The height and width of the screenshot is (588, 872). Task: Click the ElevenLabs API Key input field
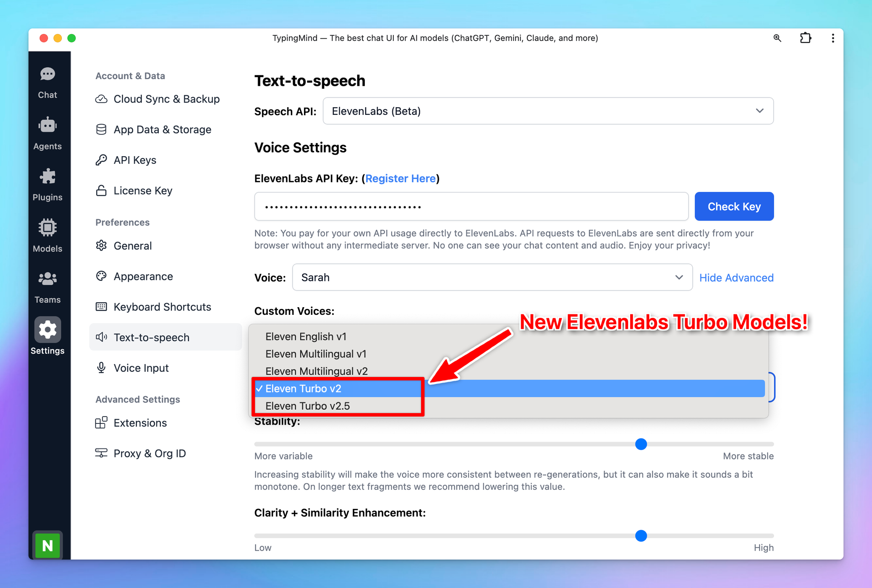point(470,206)
